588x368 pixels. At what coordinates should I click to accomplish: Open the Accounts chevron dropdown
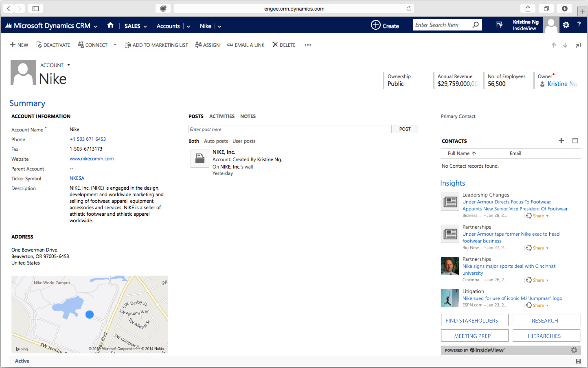pos(188,26)
